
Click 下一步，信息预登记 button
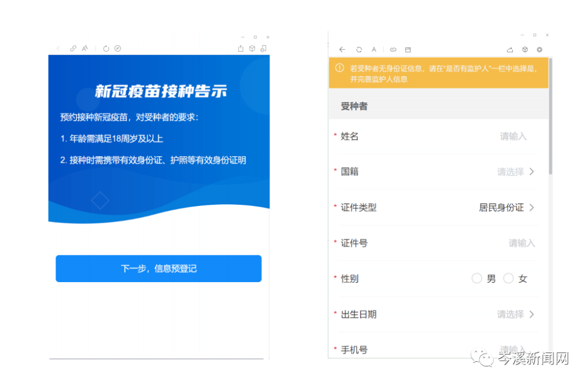pyautogui.click(x=158, y=269)
